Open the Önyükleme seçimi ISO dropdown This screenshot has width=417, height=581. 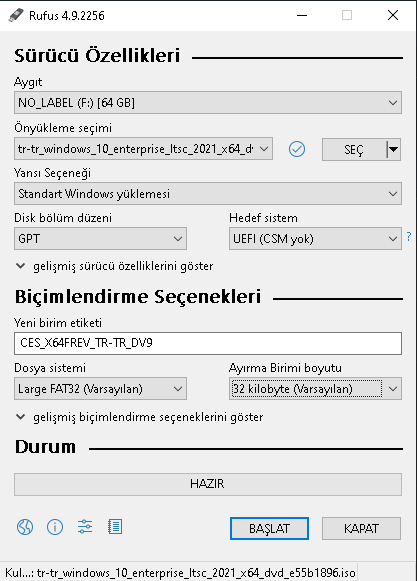click(x=143, y=149)
